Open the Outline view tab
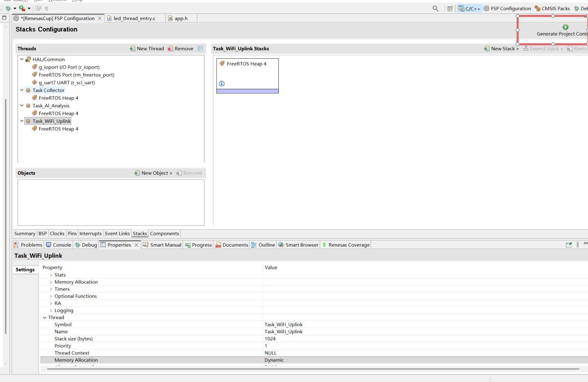Screen dimensions: 588x382 263,245
